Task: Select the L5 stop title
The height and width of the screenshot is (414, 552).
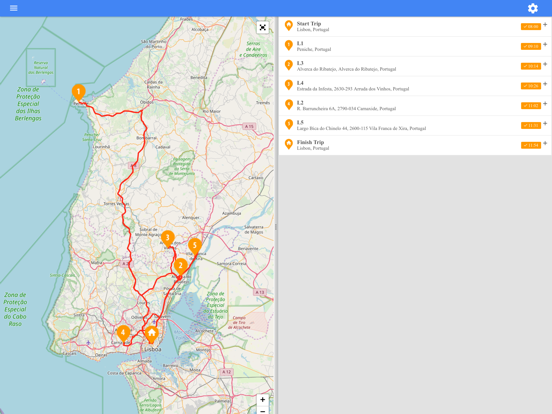Action: pyautogui.click(x=300, y=122)
